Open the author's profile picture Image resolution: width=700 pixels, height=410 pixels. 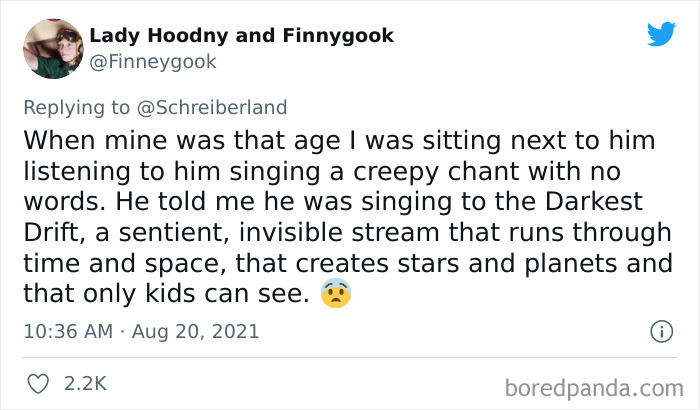coord(52,48)
